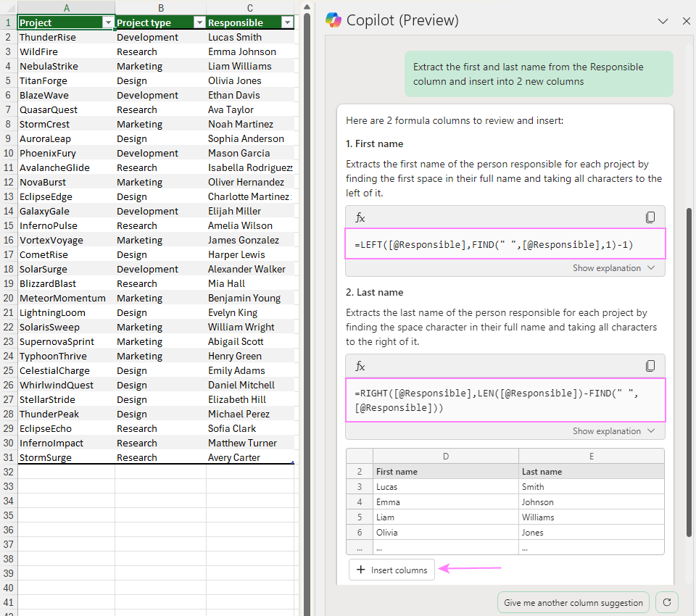Click preview cell Lucas

[x=446, y=487]
